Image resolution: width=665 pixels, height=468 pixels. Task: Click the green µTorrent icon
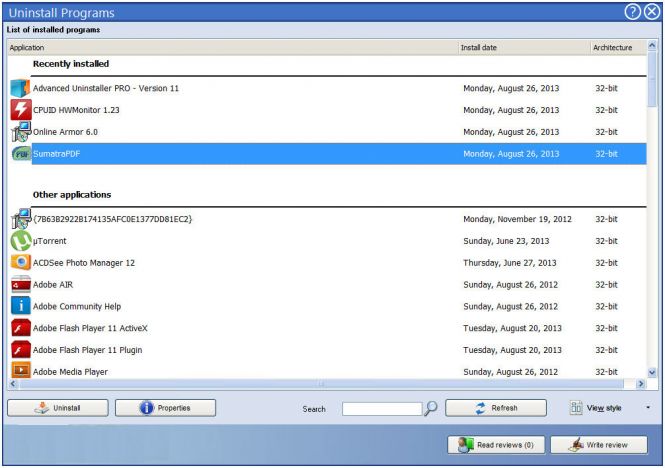[x=21, y=241]
